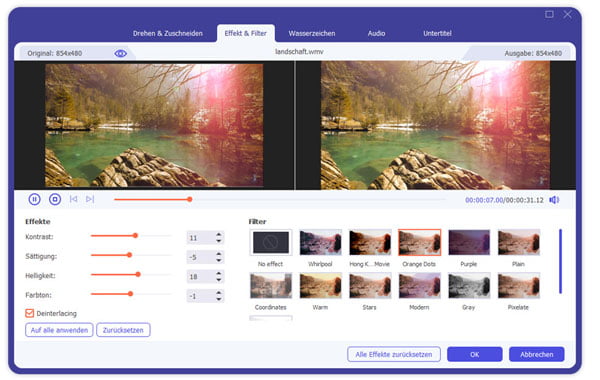Step to next frame
This screenshot has width=600, height=380.
pyautogui.click(x=90, y=199)
